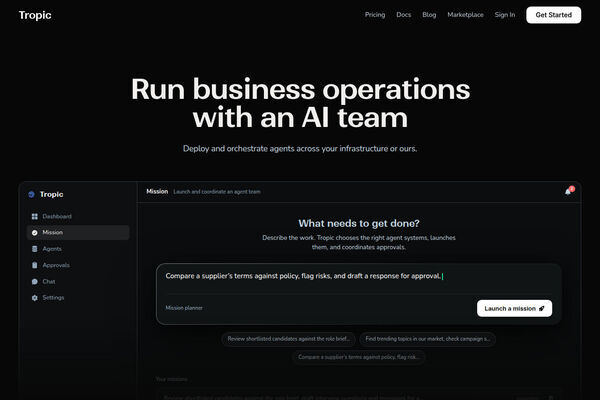Click the 'What needs to get done?' heading
Image resolution: width=600 pixels, height=400 pixels.
(359, 224)
